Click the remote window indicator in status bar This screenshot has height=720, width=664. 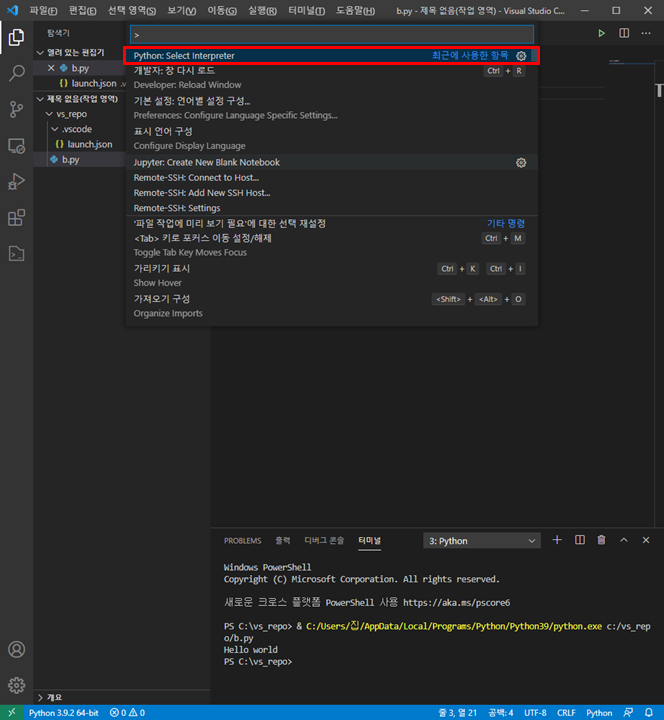coord(11,713)
